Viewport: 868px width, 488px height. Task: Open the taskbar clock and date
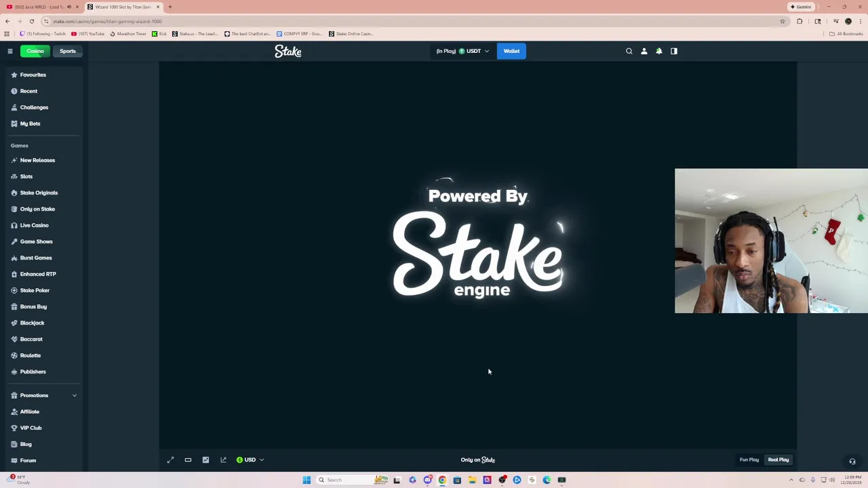(x=852, y=480)
